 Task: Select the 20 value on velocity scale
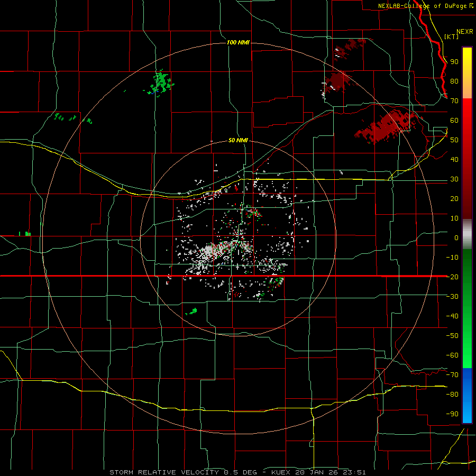coord(454,198)
